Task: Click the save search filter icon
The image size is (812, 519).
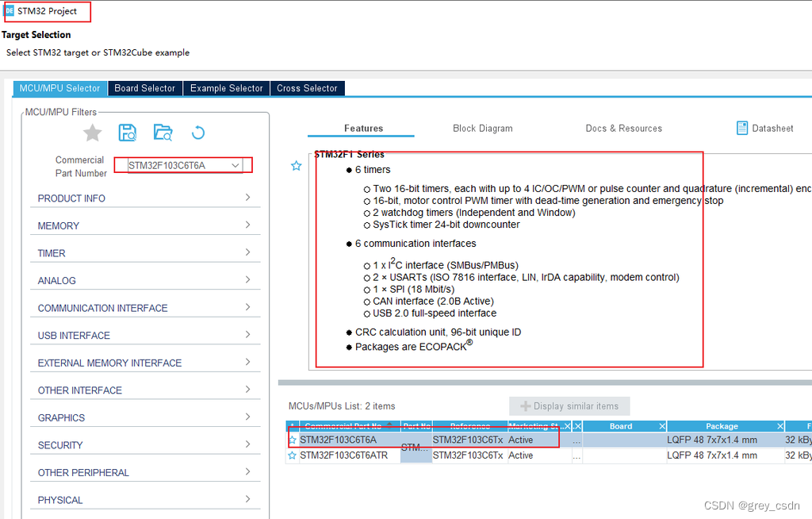Action: [x=128, y=133]
